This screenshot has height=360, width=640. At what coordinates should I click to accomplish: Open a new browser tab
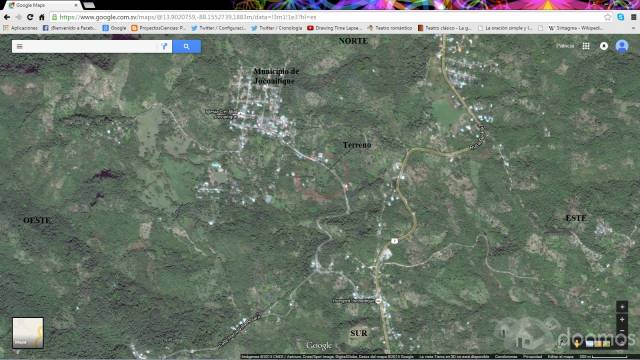(89, 5)
